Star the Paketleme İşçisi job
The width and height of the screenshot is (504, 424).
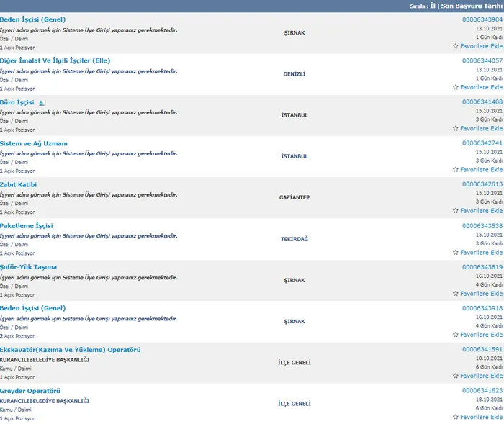(x=455, y=253)
